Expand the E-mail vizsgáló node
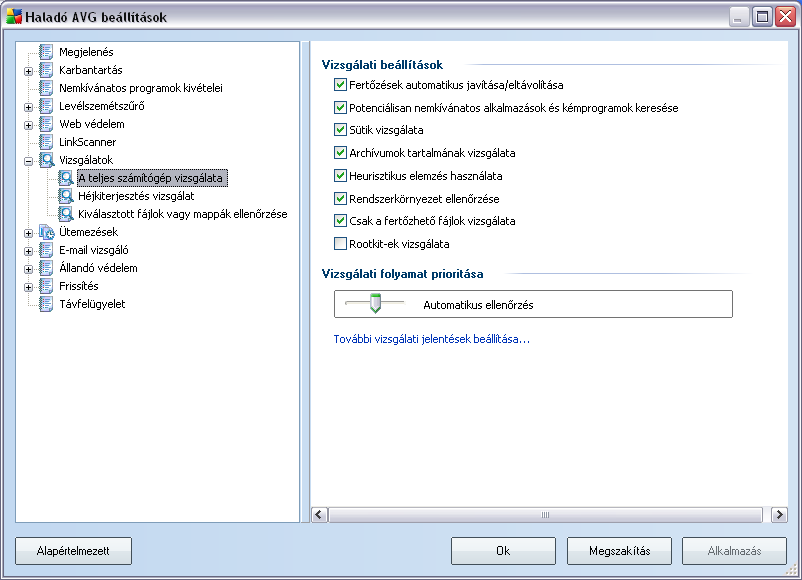The width and height of the screenshot is (802, 580). (x=29, y=251)
